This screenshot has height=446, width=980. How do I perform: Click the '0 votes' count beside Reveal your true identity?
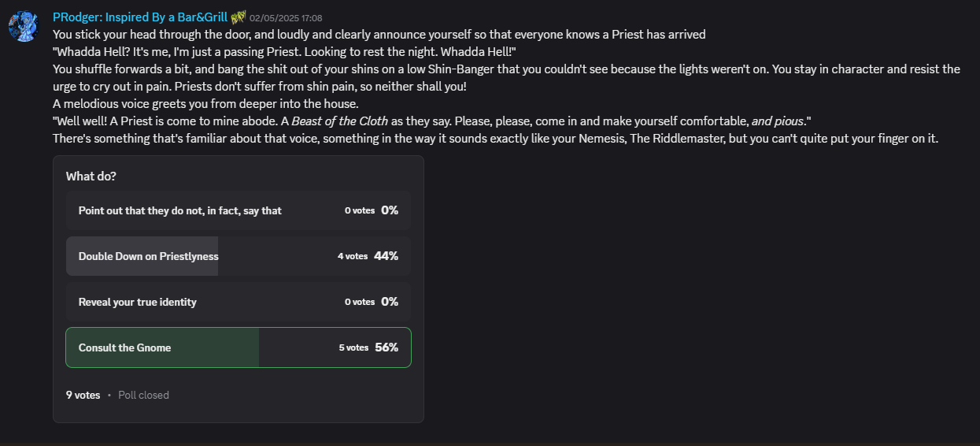click(360, 302)
